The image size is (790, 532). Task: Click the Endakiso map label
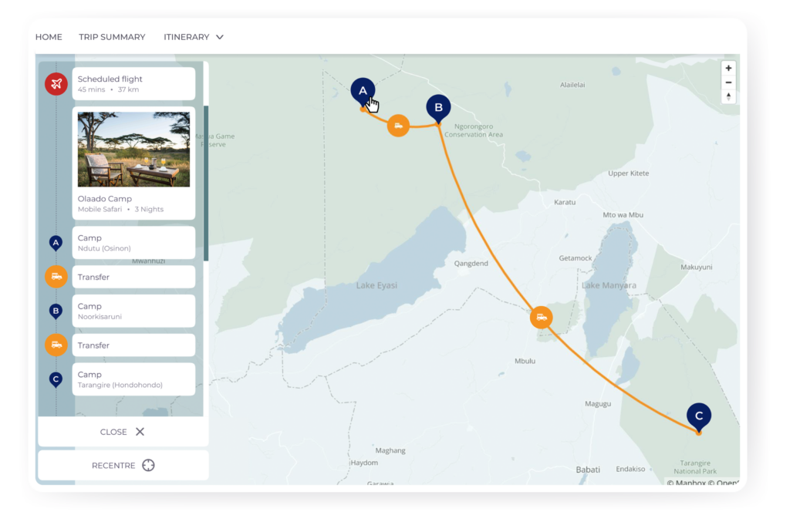(x=630, y=469)
